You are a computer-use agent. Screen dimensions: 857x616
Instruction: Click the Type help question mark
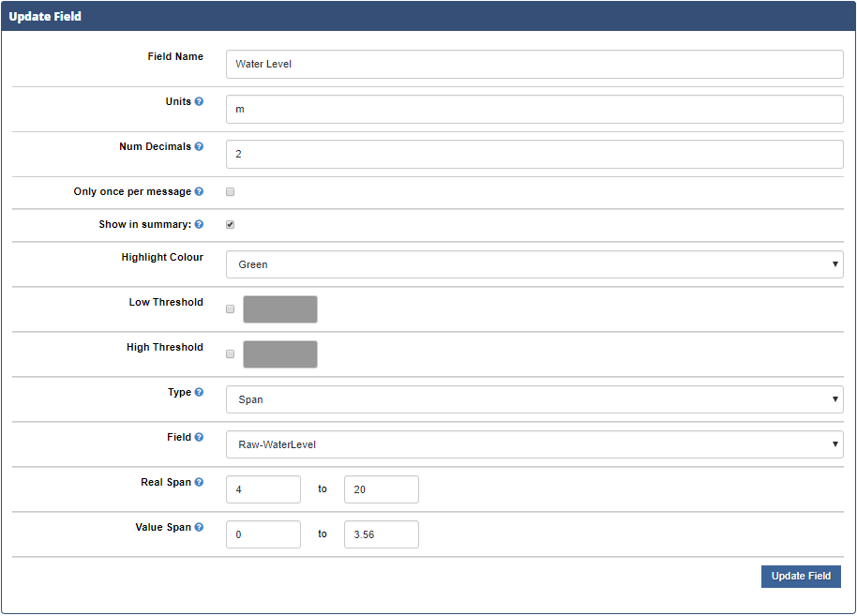(x=199, y=392)
